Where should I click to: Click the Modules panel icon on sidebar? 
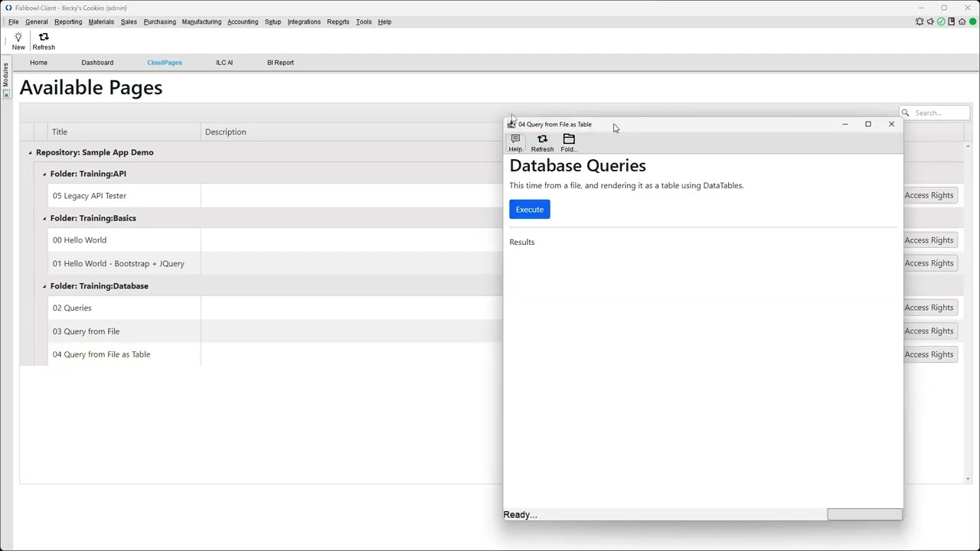coord(6,93)
